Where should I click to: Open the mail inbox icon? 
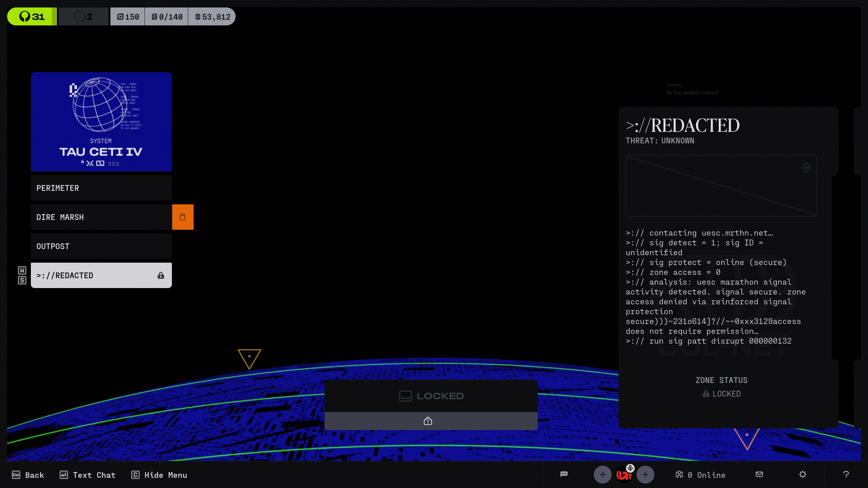759,474
